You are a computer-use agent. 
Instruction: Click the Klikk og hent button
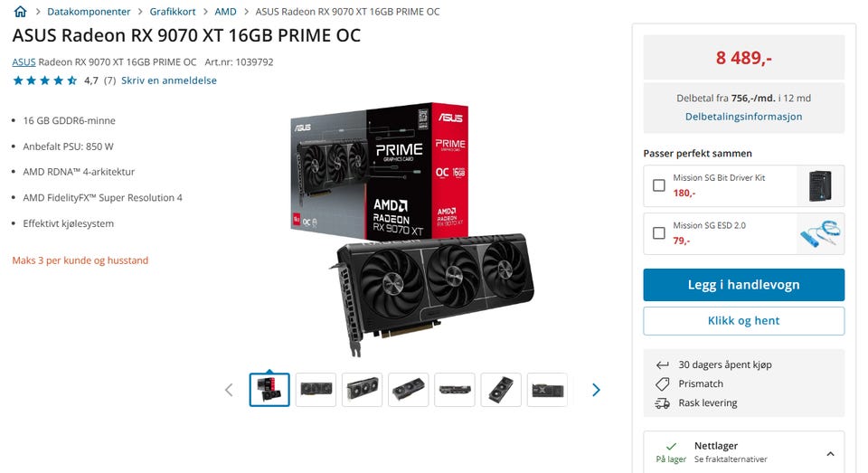(x=743, y=321)
